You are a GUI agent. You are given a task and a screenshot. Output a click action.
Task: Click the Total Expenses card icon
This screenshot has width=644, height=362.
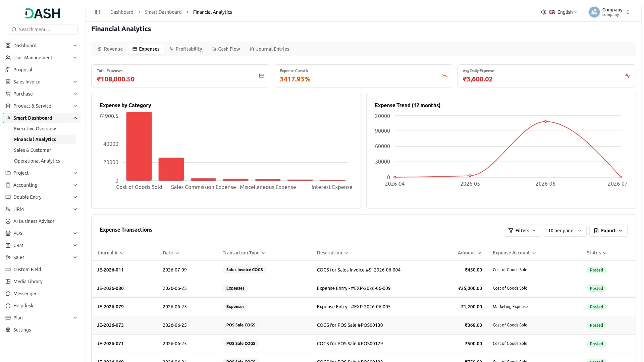(262, 76)
